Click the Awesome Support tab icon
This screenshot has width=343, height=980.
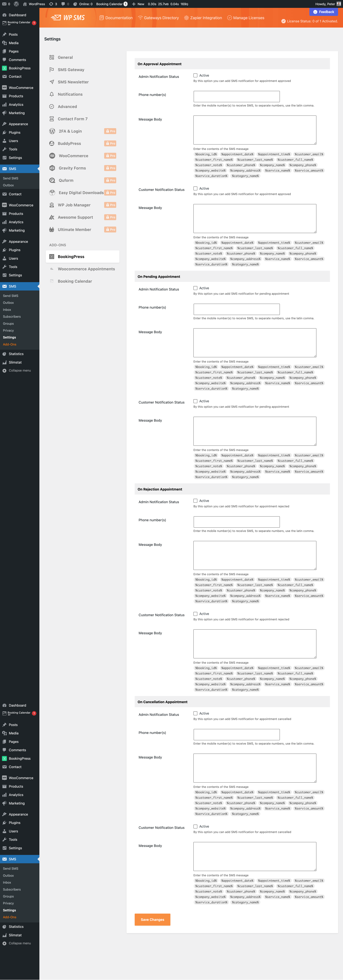(x=52, y=217)
